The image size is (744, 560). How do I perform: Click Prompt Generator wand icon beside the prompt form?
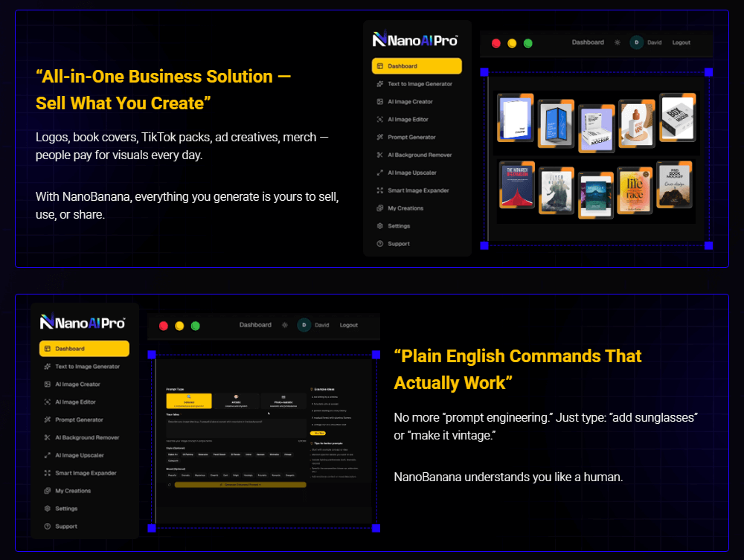tap(48, 420)
